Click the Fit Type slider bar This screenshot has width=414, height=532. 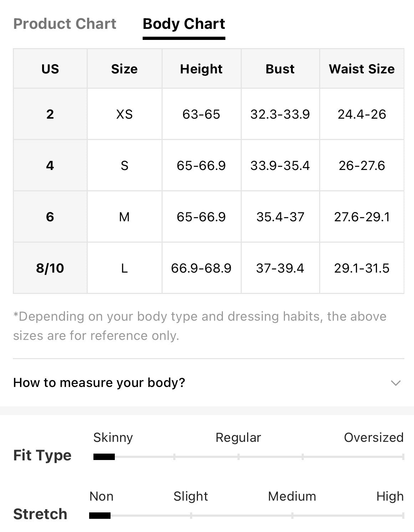point(249,456)
